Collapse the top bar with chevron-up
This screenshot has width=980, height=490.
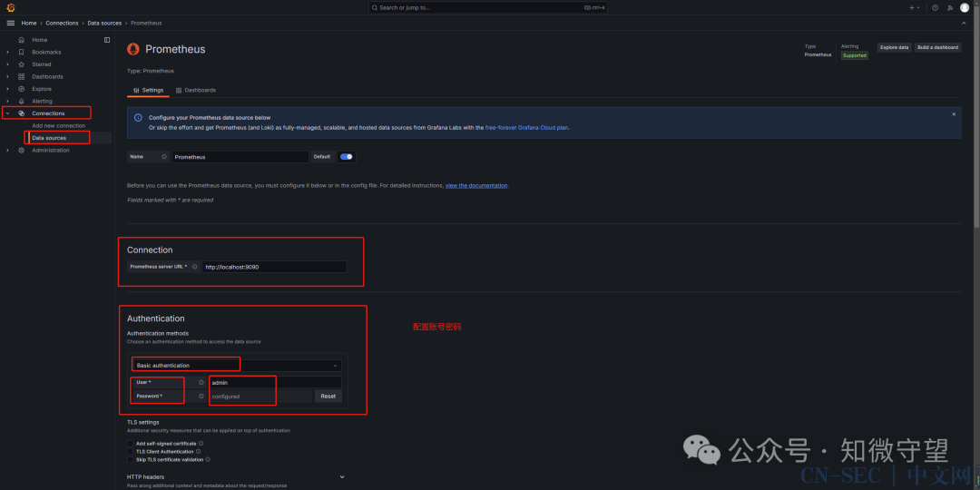(963, 23)
